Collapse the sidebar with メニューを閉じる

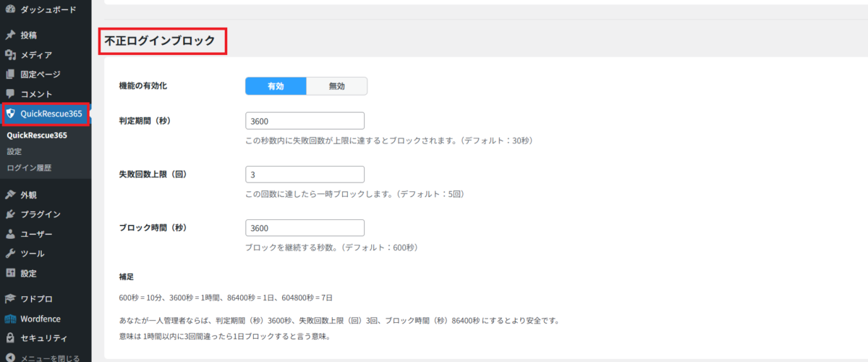tap(43, 356)
